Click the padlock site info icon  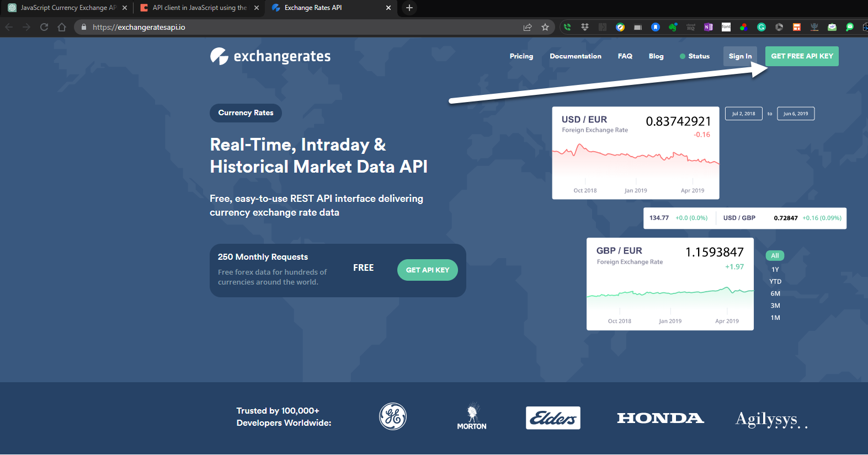84,27
